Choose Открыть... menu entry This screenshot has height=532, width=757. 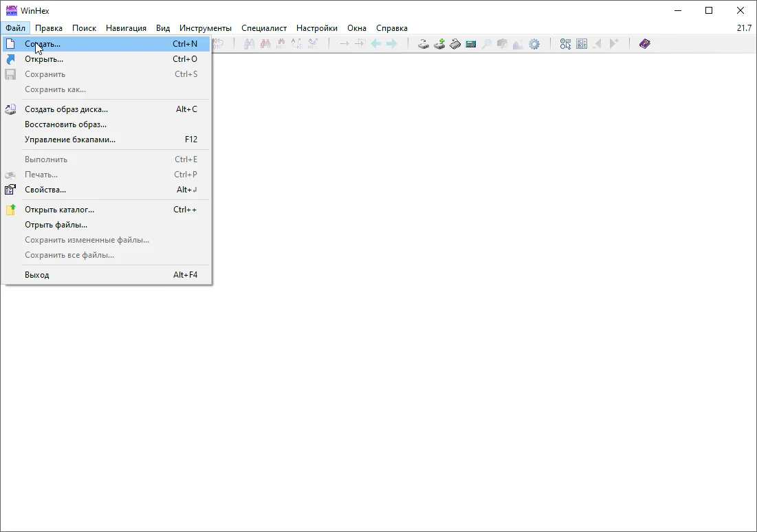coord(44,59)
